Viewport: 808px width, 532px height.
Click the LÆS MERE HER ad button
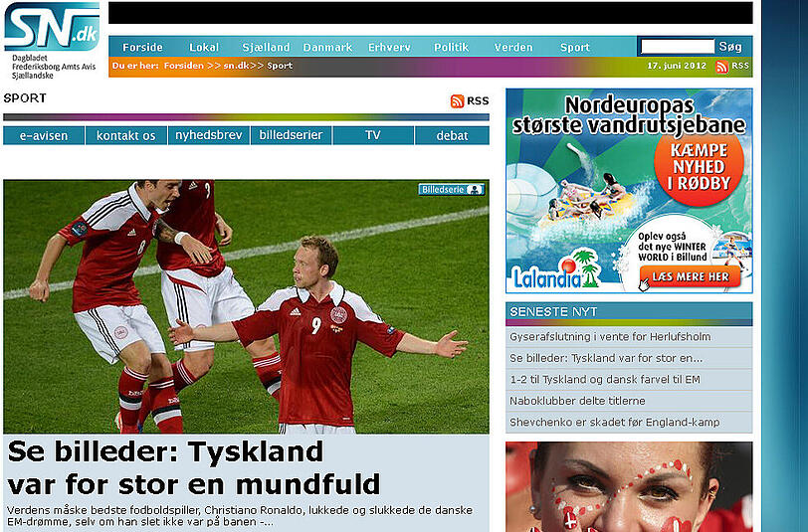click(690, 277)
